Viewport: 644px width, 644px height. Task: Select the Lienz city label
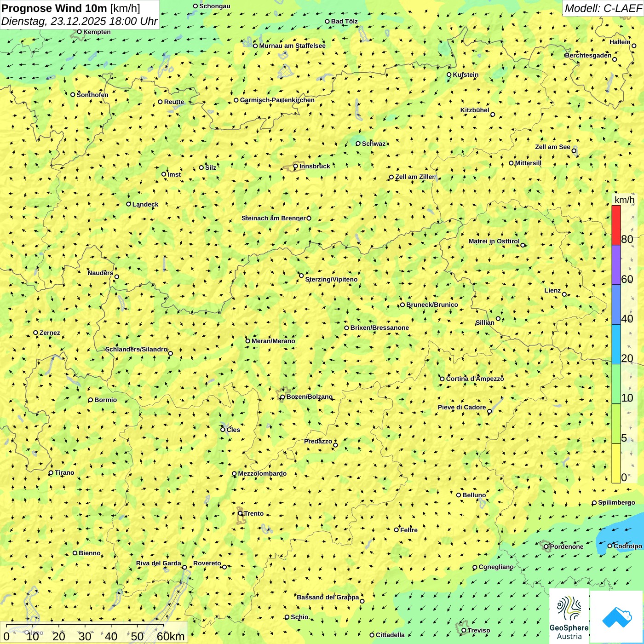tap(552, 290)
